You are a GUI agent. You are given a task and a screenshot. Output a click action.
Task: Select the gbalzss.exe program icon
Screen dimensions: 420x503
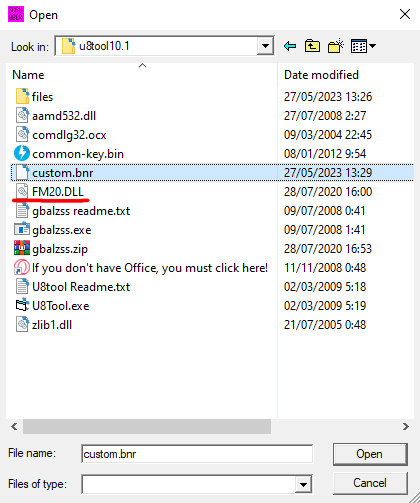coord(22,229)
